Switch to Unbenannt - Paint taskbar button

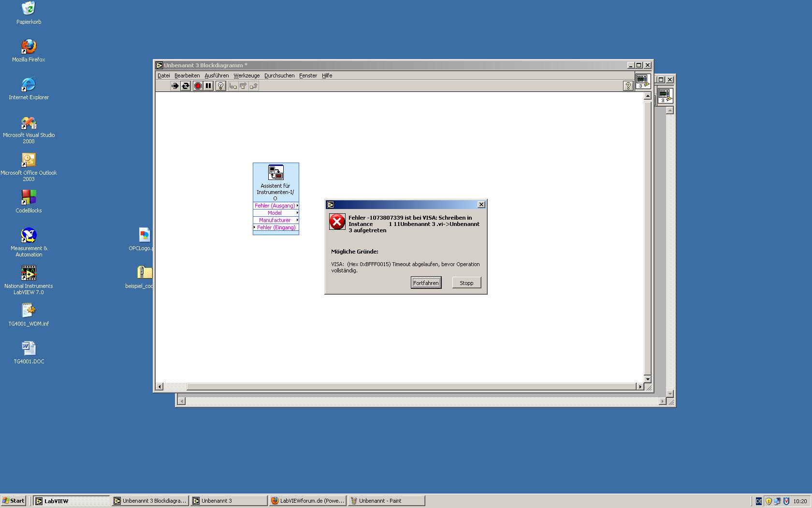point(387,501)
